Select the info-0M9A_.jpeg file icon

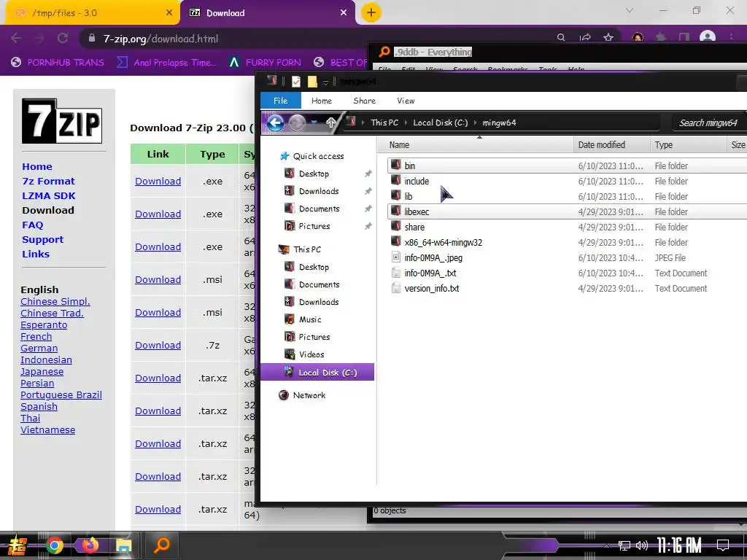coord(395,257)
